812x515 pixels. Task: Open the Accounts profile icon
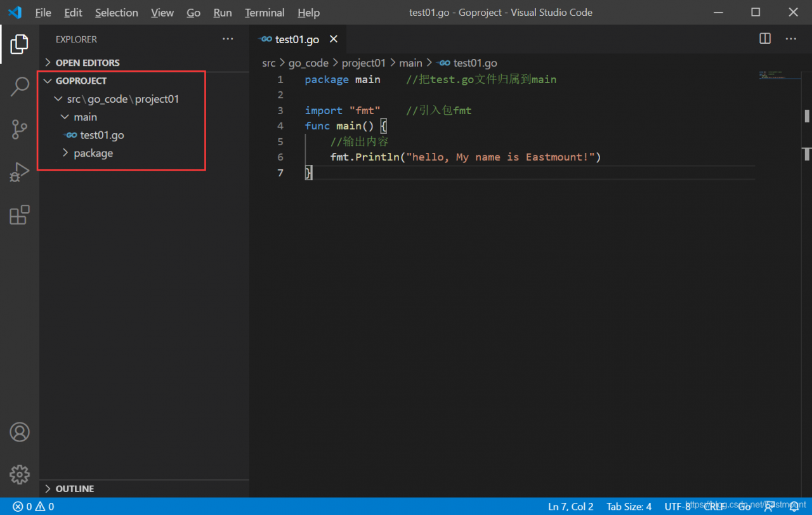pos(20,432)
